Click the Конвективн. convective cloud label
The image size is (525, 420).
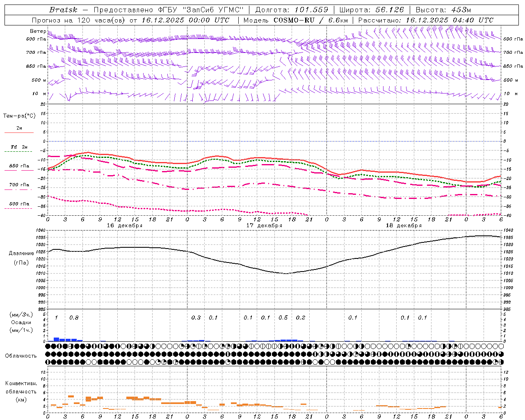pyautogui.click(x=21, y=383)
